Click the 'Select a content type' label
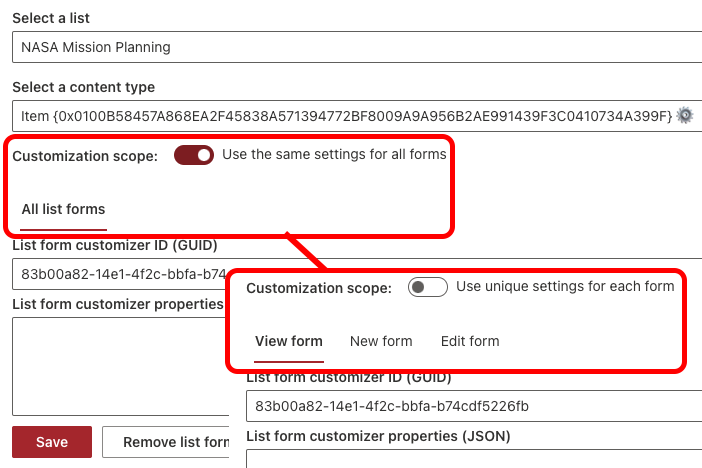Viewport: 702px width, 468px height. 84,87
